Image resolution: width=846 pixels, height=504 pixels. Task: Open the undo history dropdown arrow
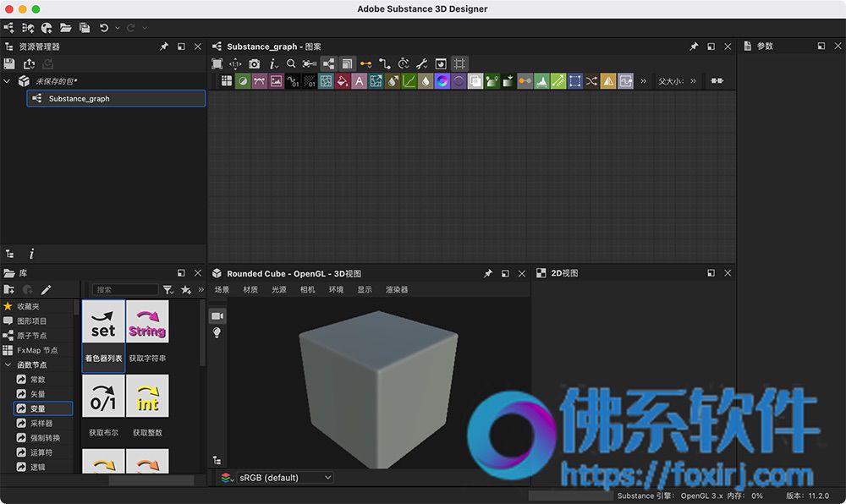(x=117, y=28)
